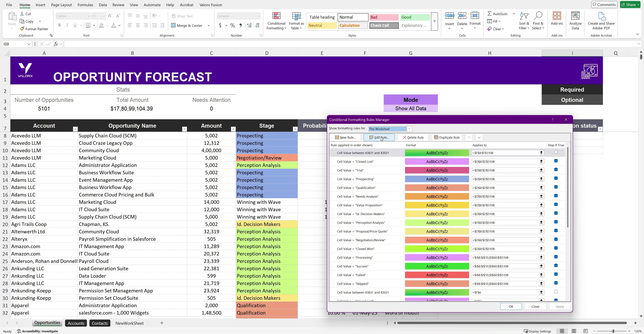Open the Valorx Fusion tab
Image resolution: width=644 pixels, height=334 pixels.
(x=210, y=5)
